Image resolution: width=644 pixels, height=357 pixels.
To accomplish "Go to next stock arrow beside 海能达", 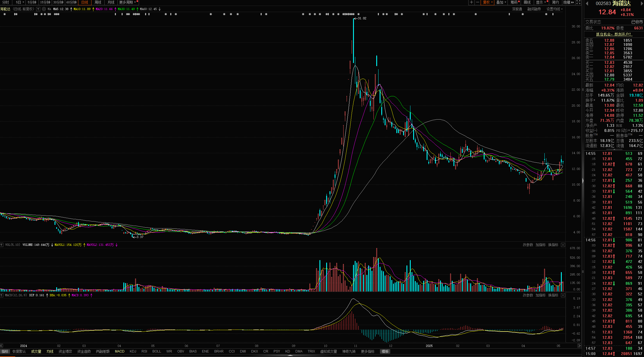I will (x=642, y=4).
